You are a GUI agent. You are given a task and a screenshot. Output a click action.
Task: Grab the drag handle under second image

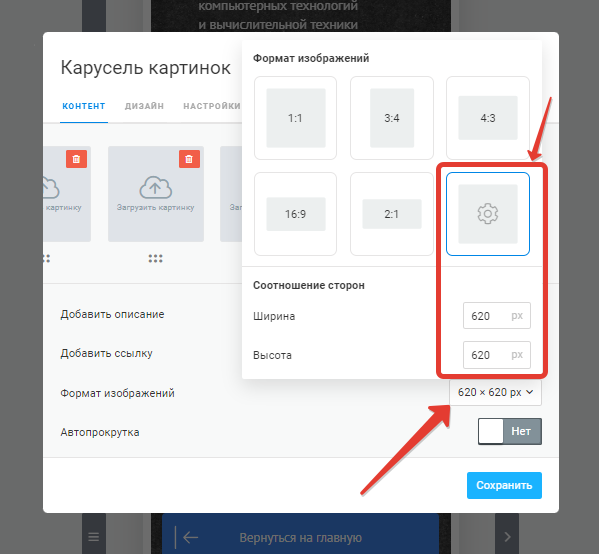[x=155, y=259]
